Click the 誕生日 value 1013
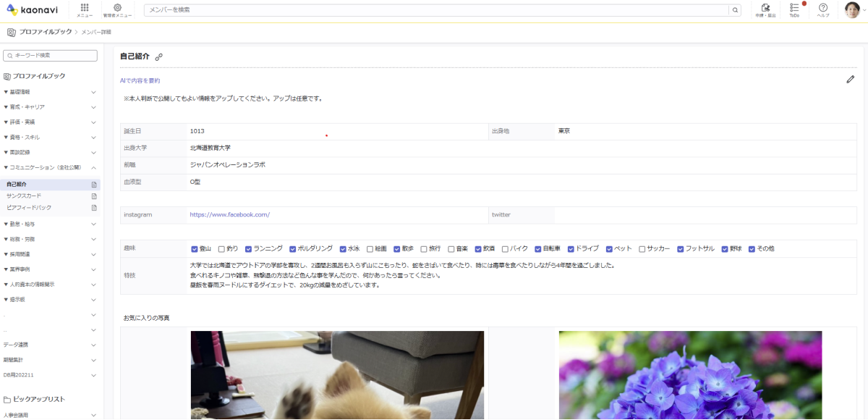The width and height of the screenshot is (868, 420). (x=197, y=131)
